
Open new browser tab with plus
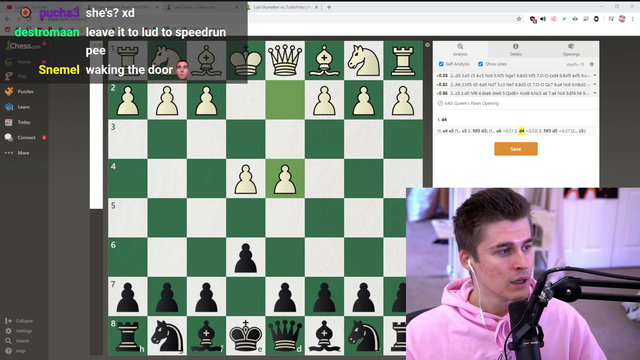(329, 7)
